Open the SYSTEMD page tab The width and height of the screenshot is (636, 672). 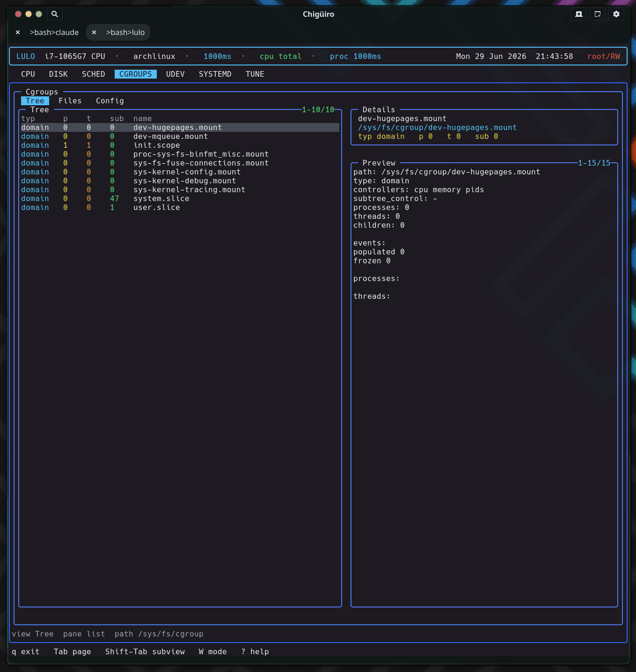pyautogui.click(x=215, y=74)
